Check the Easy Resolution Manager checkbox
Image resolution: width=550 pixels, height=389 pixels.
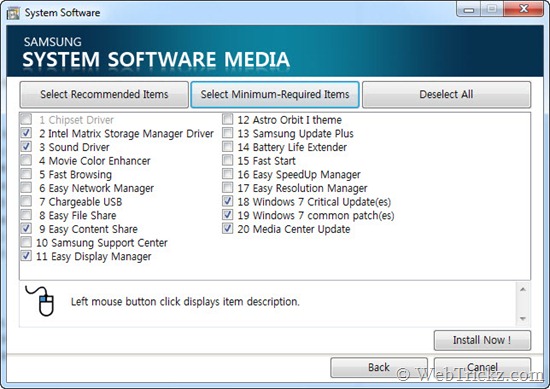(228, 188)
